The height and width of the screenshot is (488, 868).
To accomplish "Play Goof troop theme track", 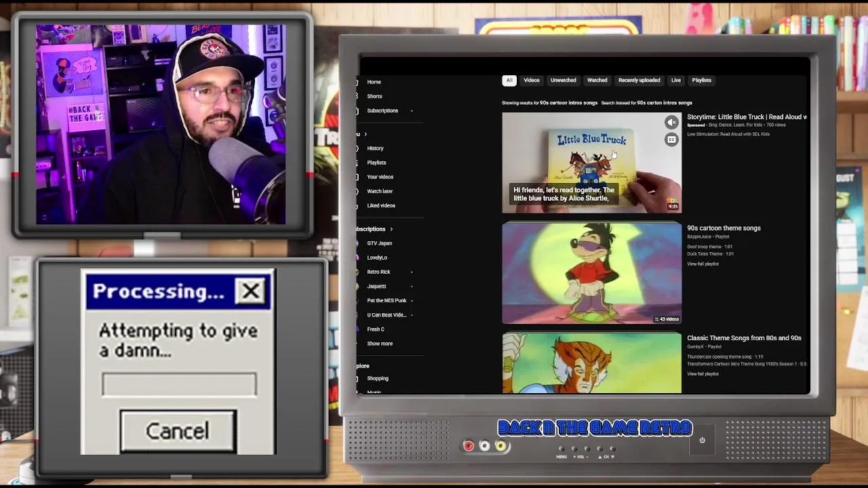I will pyautogui.click(x=710, y=247).
